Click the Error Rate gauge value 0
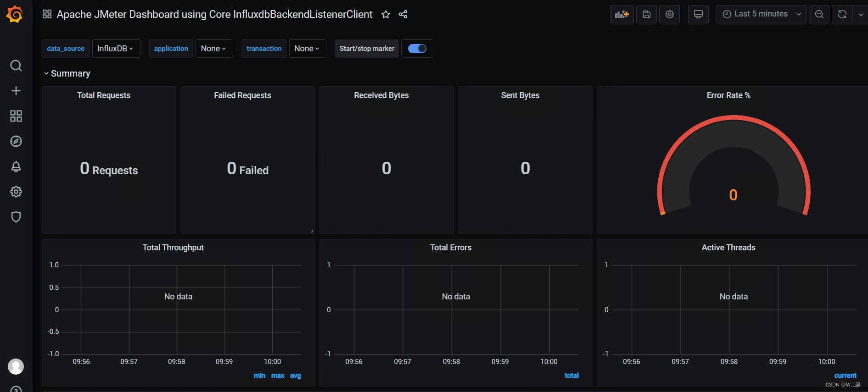This screenshot has height=392, width=868. [733, 195]
